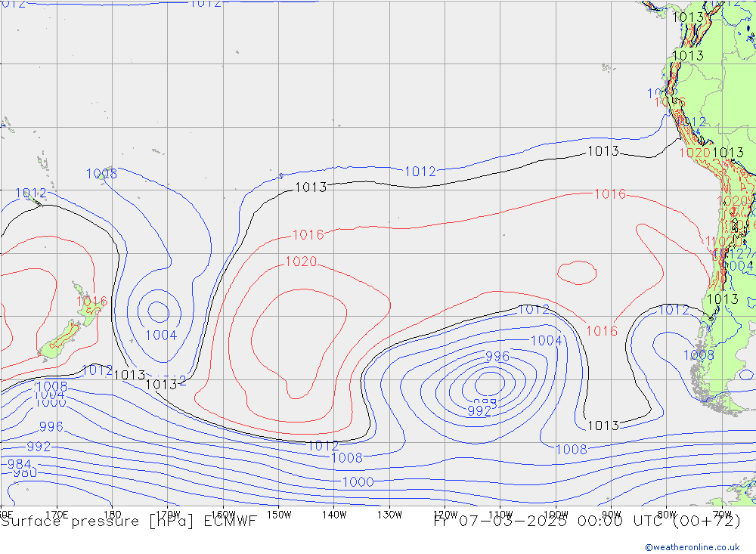Click the 1008 label near the Fiji islands
Viewport: 756px width, 554px height.
tap(101, 174)
